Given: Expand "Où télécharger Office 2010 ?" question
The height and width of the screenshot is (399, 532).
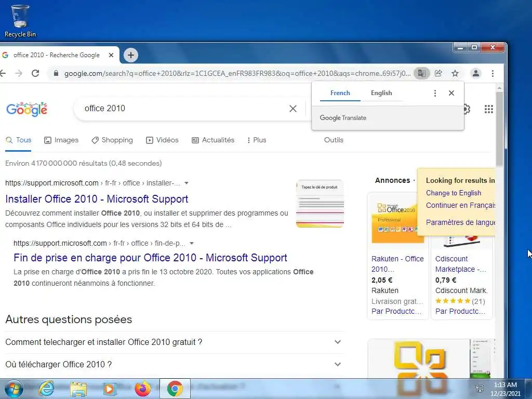Looking at the screenshot, I should click(x=175, y=364).
